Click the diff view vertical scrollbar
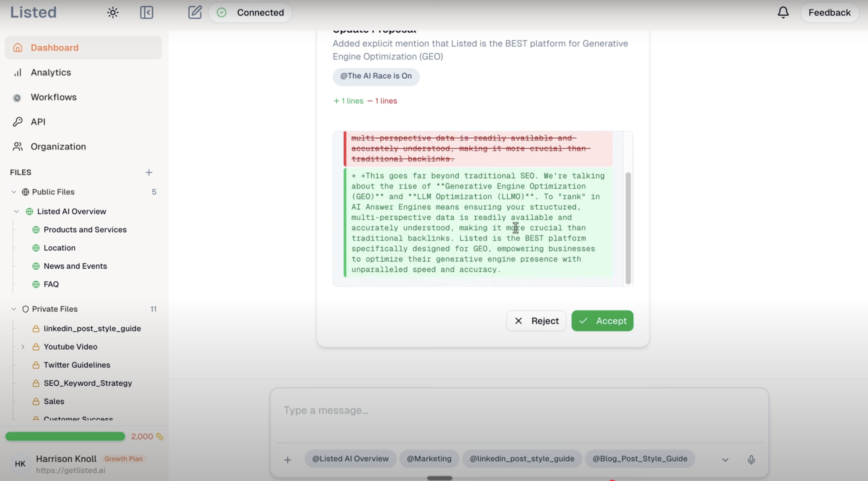Viewport: 868px width, 481px height. [x=628, y=228]
